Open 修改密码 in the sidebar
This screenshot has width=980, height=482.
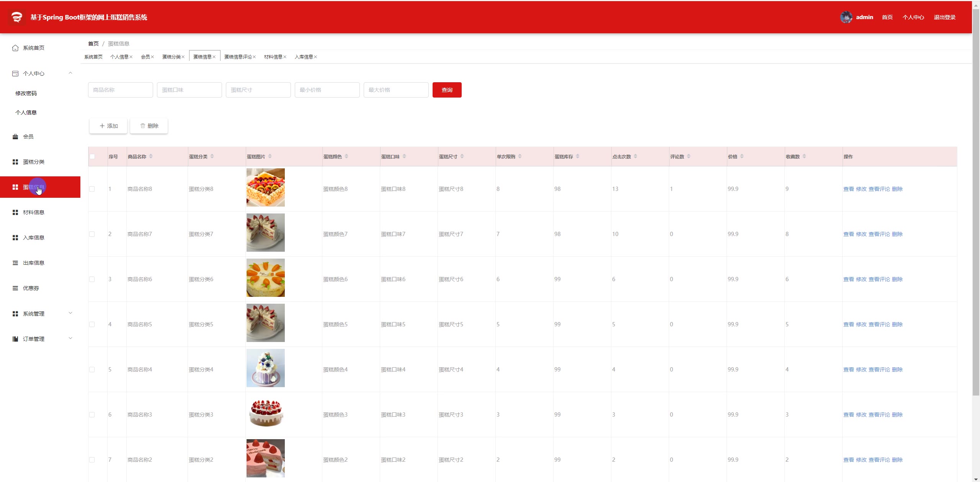26,93
